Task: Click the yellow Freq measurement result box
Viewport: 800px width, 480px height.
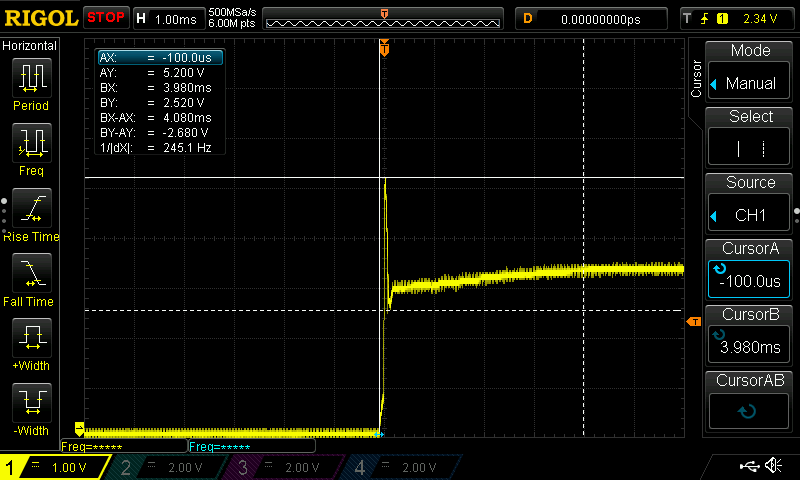Action: 123,446
